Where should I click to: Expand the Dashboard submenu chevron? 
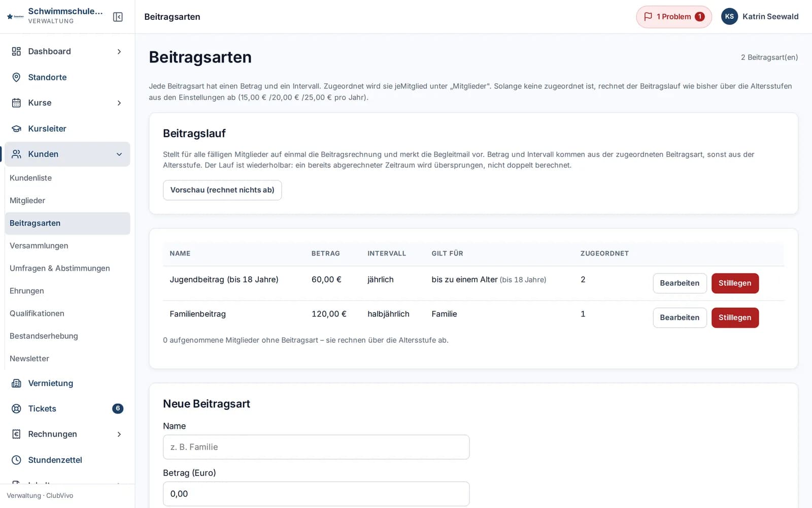[119, 51]
